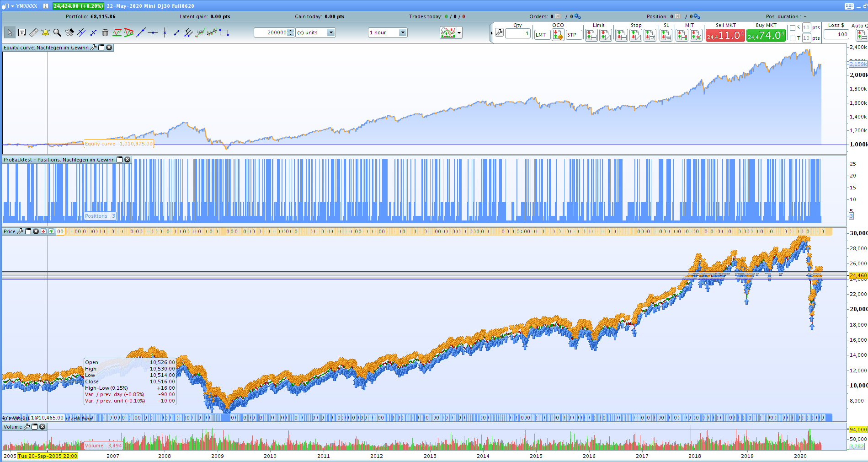Select the magnifier zoom tool

pos(57,32)
